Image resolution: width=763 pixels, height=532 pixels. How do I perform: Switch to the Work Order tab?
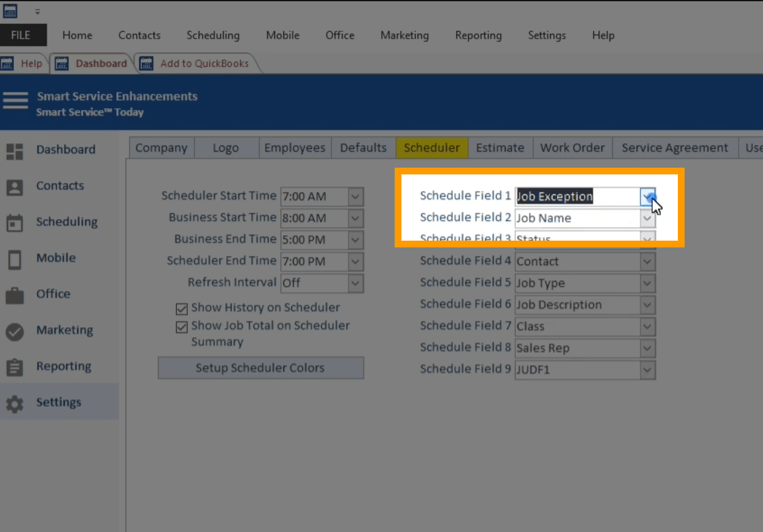tap(572, 148)
